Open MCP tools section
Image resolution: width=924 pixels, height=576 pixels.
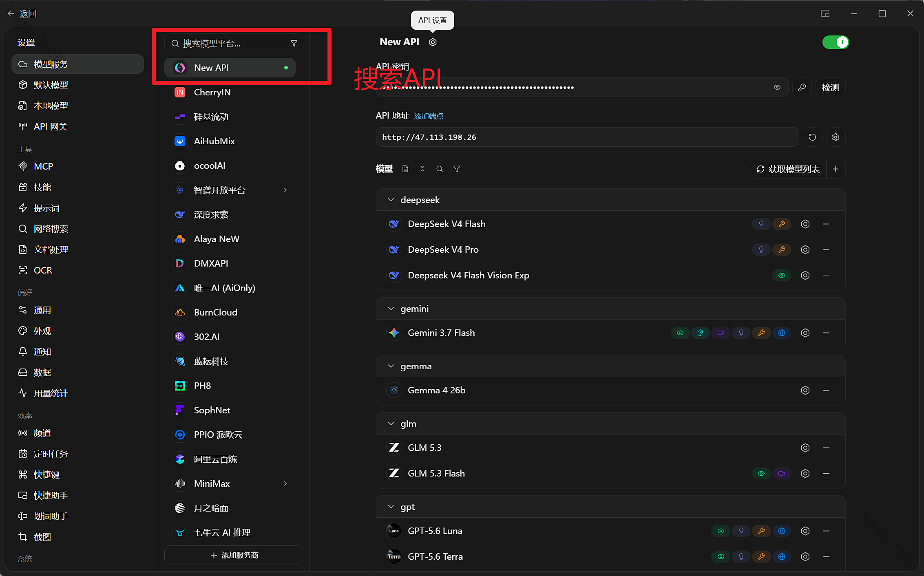click(77, 166)
